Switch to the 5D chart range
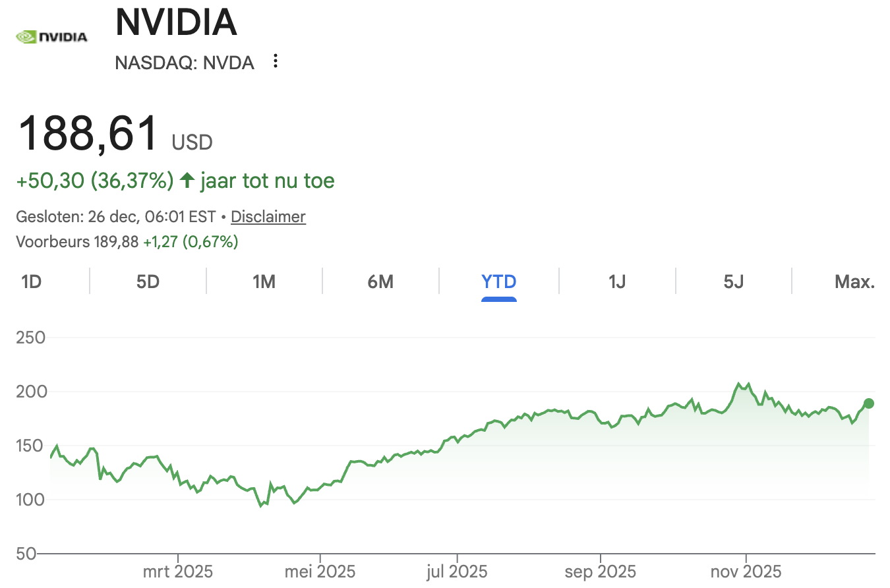 tap(148, 282)
